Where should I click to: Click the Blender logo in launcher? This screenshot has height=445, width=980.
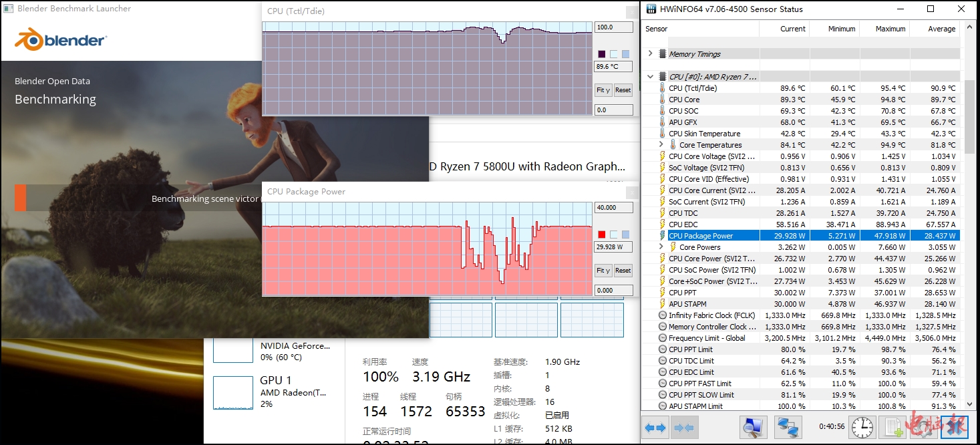(61, 40)
